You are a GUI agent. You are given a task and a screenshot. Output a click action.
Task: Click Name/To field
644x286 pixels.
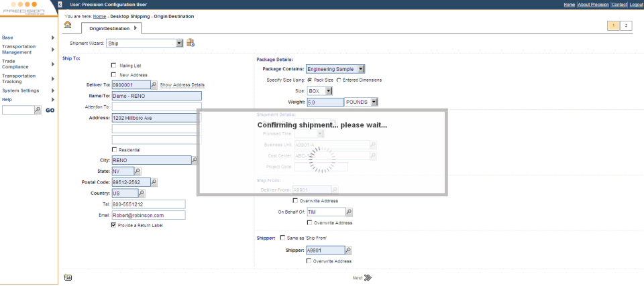coord(156,96)
